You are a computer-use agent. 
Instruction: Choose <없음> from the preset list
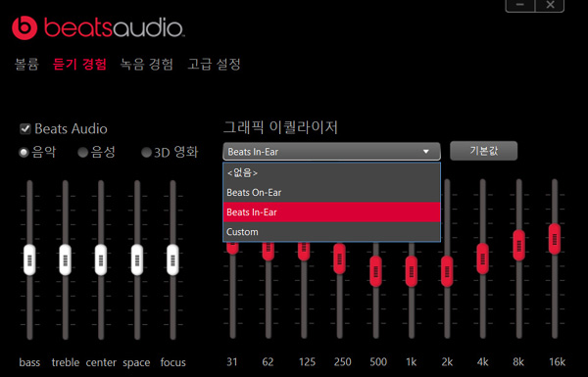click(331, 172)
